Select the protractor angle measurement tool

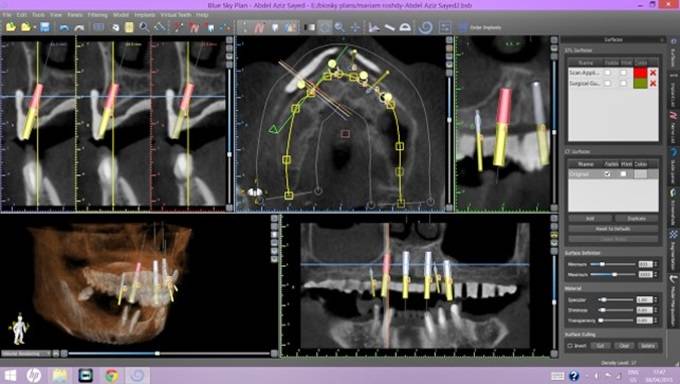coord(405,27)
